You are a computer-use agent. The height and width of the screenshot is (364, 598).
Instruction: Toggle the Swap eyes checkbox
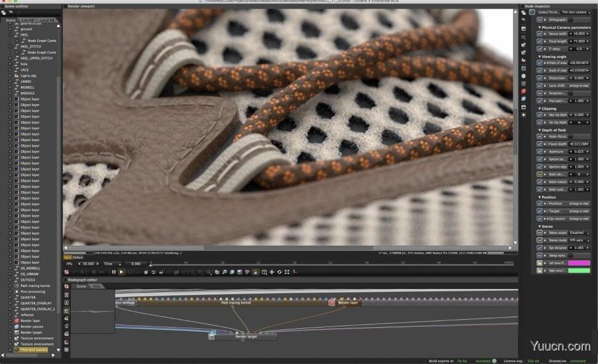click(571, 255)
